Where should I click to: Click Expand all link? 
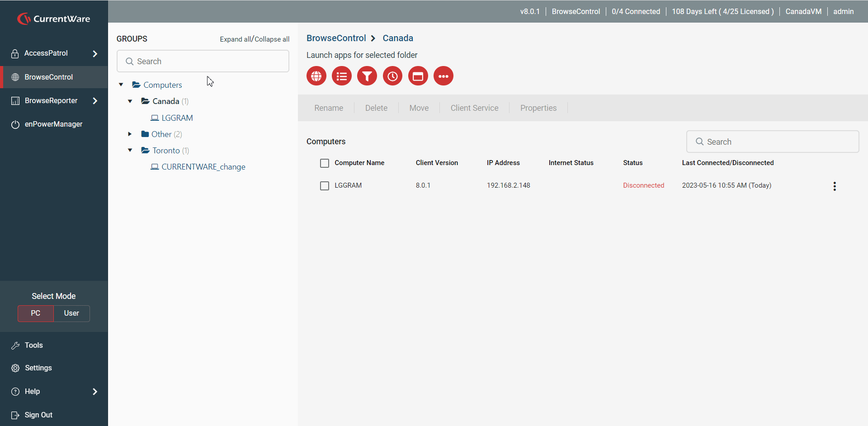[x=235, y=39]
